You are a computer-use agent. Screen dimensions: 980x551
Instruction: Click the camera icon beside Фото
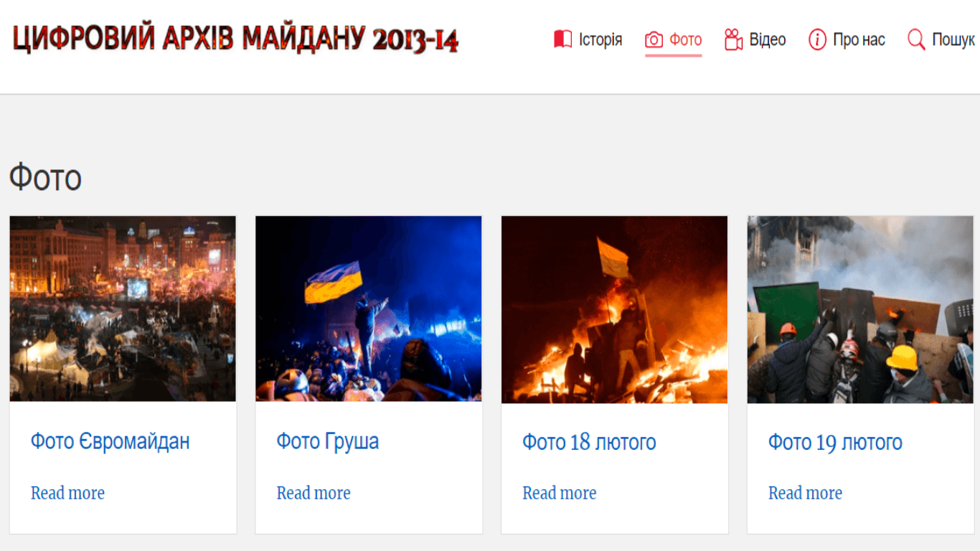tap(654, 39)
